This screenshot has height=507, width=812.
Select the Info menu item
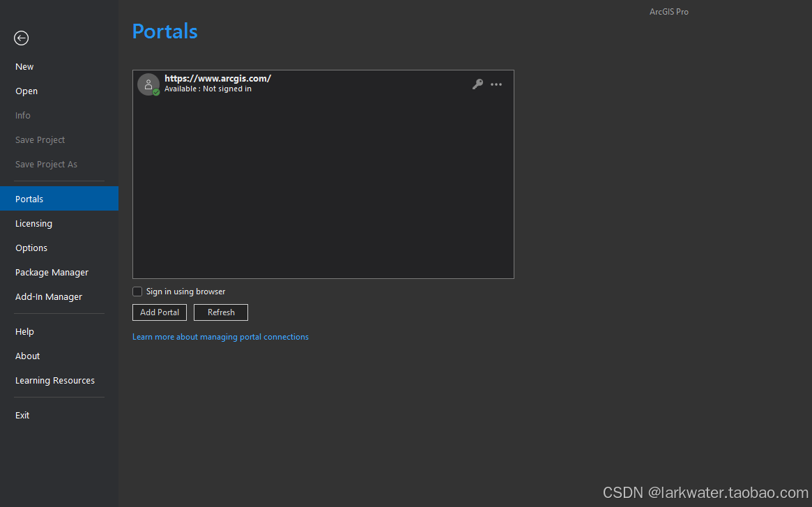(x=59, y=115)
